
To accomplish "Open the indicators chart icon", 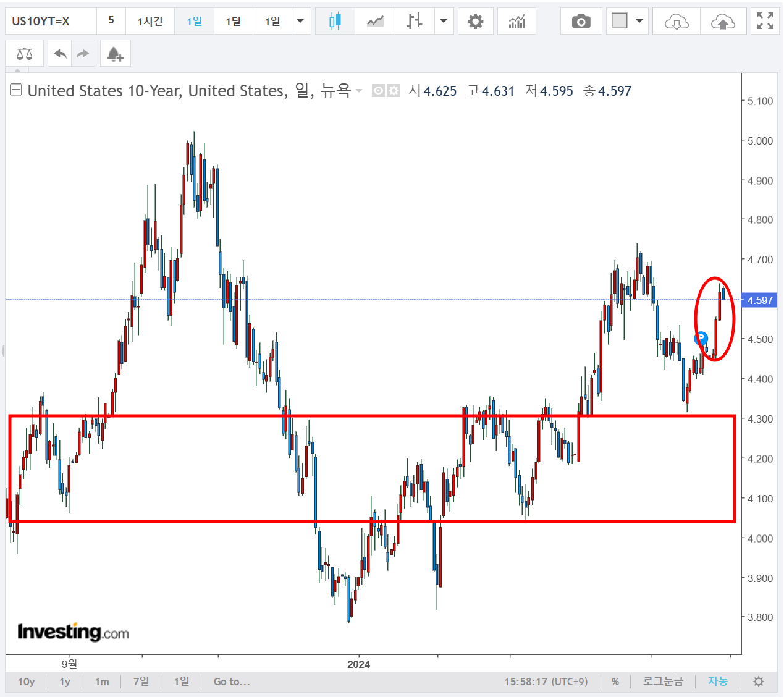I will click(x=516, y=22).
